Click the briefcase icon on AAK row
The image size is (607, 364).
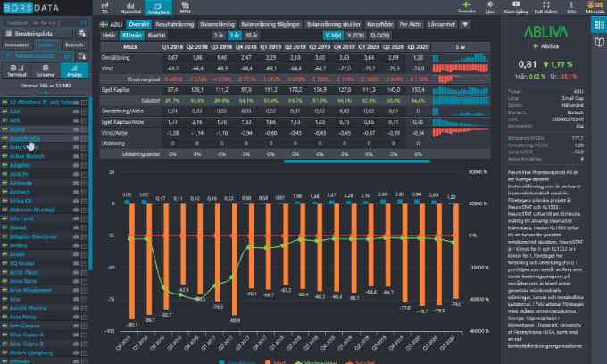click(x=76, y=112)
